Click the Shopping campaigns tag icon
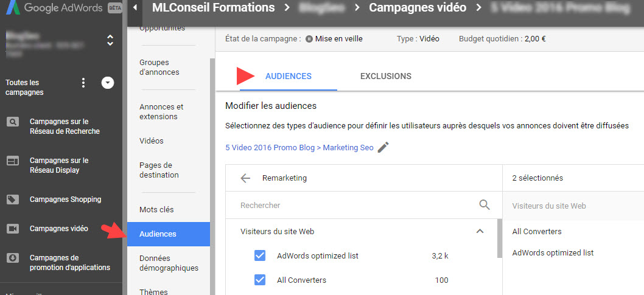The height and width of the screenshot is (295, 644). (13, 200)
